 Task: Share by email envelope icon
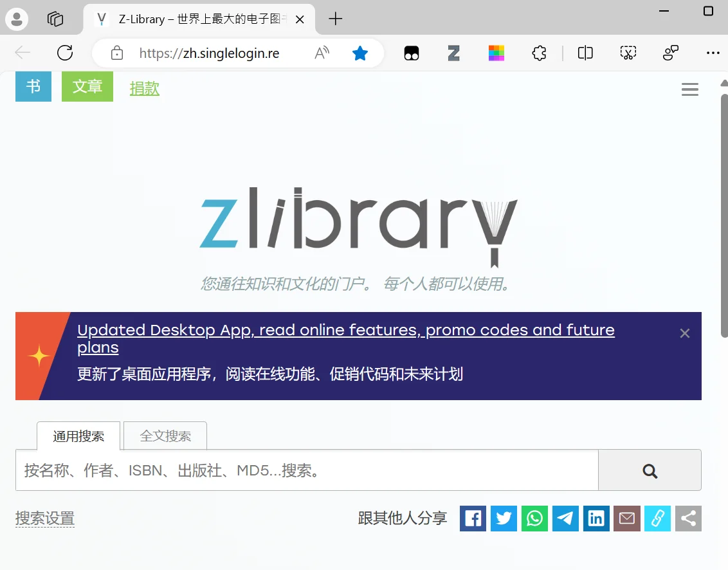627,519
